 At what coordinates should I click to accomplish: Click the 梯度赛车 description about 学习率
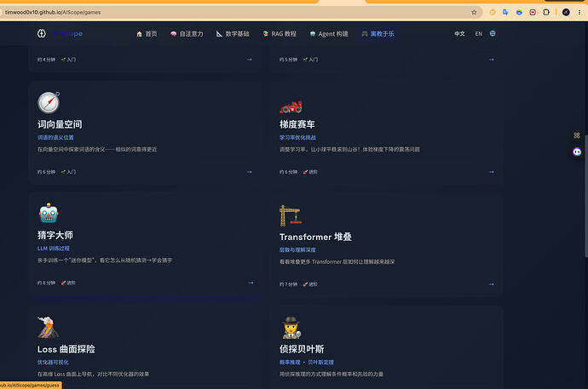click(349, 149)
